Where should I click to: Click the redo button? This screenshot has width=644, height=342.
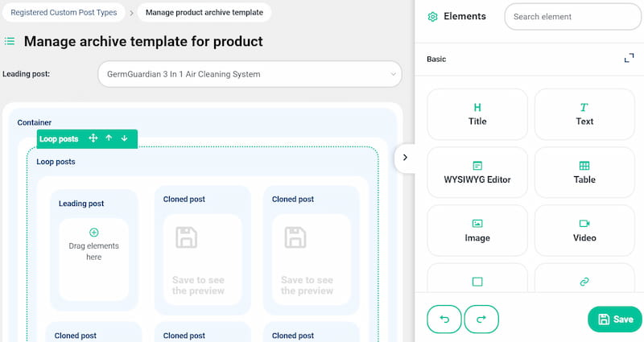pyautogui.click(x=481, y=319)
